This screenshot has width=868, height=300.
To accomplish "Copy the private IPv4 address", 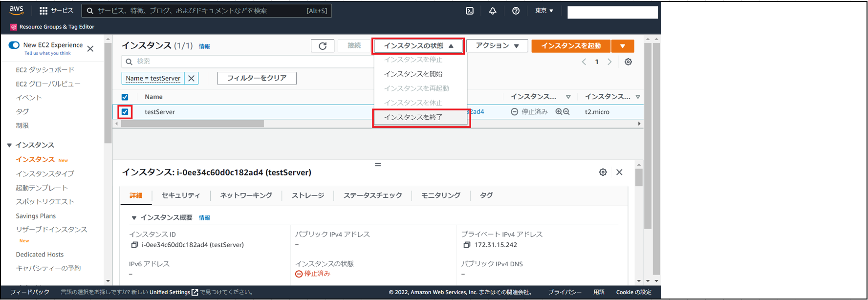I will (467, 245).
